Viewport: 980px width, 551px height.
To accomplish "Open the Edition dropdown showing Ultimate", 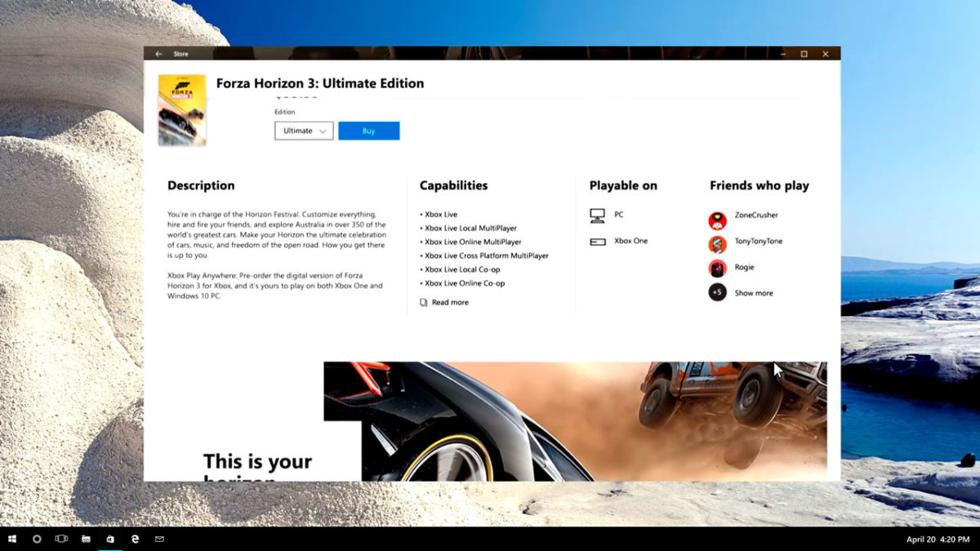I will (x=303, y=131).
